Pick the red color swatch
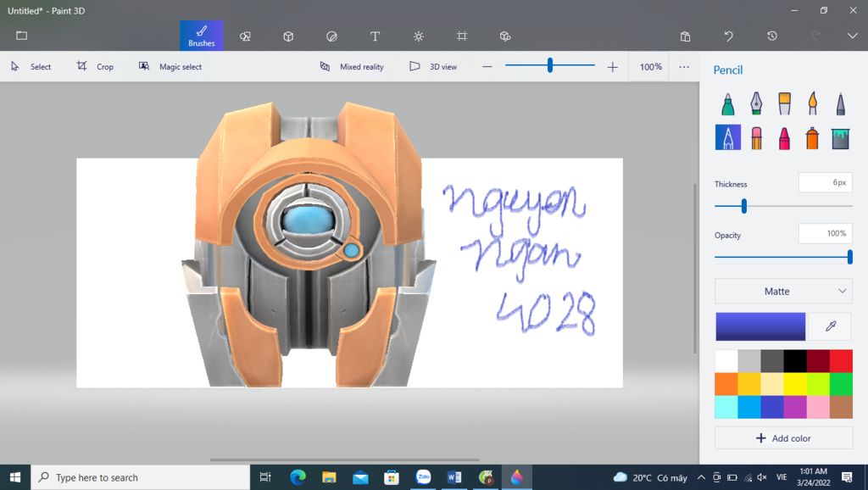Image resolution: width=868 pixels, height=490 pixels. [841, 361]
